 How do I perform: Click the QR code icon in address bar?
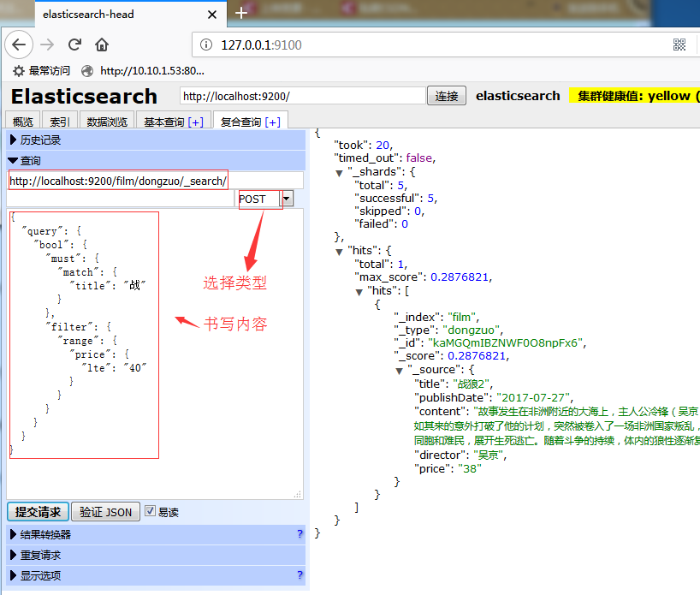click(x=679, y=45)
